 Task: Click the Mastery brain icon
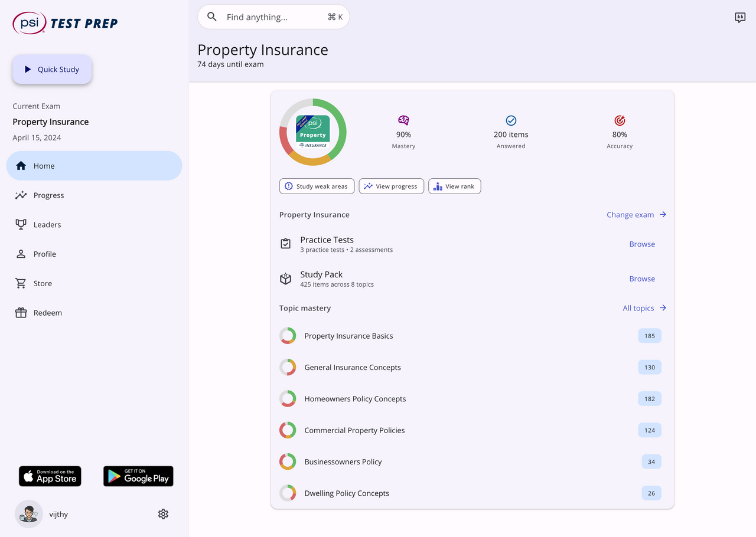click(x=403, y=120)
